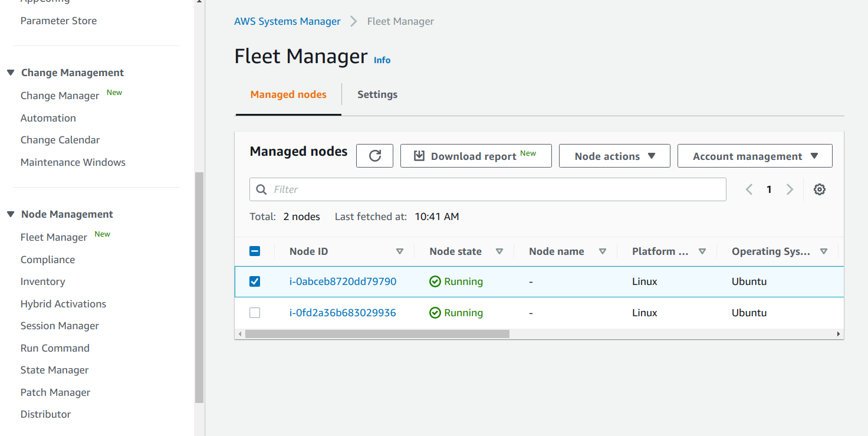
Task: Sort by Node name column arrow
Action: click(603, 251)
